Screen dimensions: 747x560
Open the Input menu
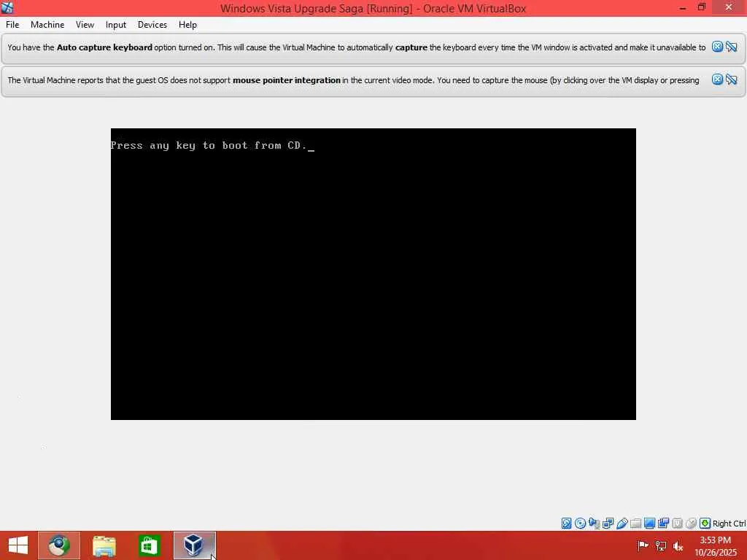pos(116,25)
